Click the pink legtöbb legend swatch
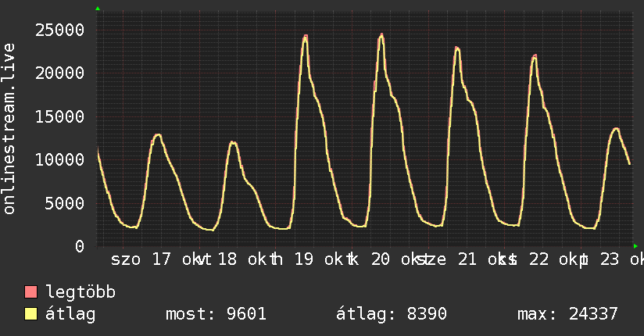The height and width of the screenshot is (336, 644). [30, 292]
